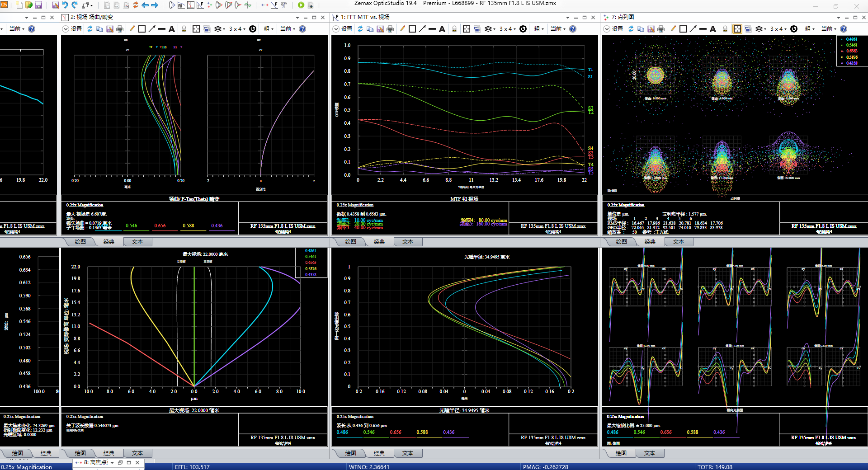The height and width of the screenshot is (470, 868).
Task: Switch field curvature window to Text tab
Action: point(137,242)
